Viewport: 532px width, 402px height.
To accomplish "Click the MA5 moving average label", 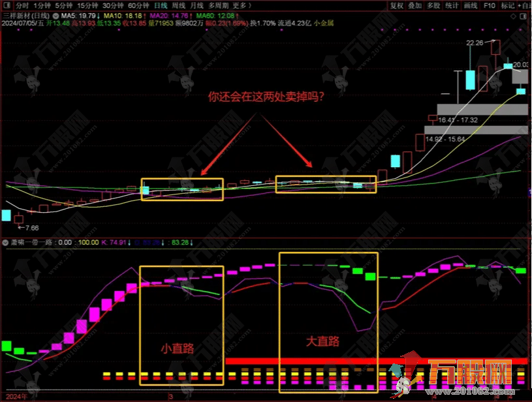I will click(78, 14).
